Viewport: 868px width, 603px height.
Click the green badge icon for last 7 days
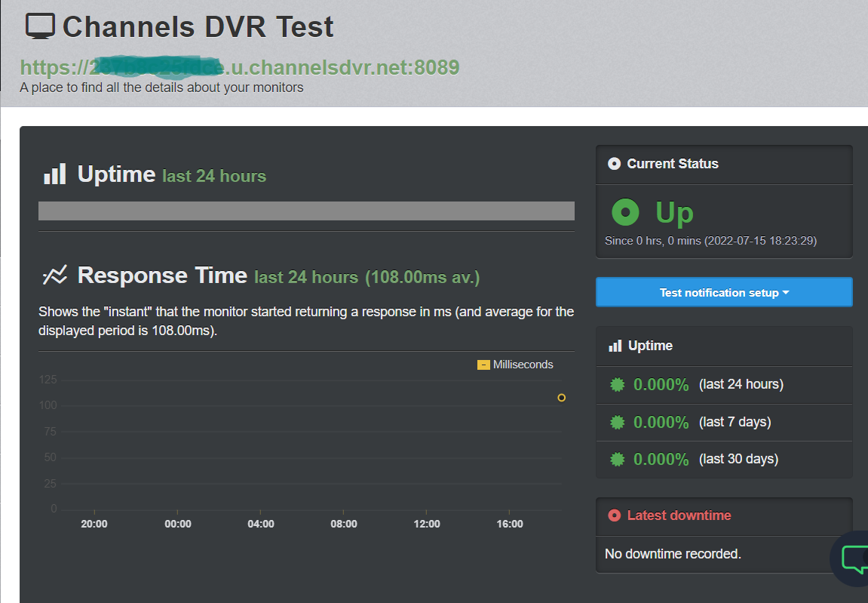click(617, 422)
